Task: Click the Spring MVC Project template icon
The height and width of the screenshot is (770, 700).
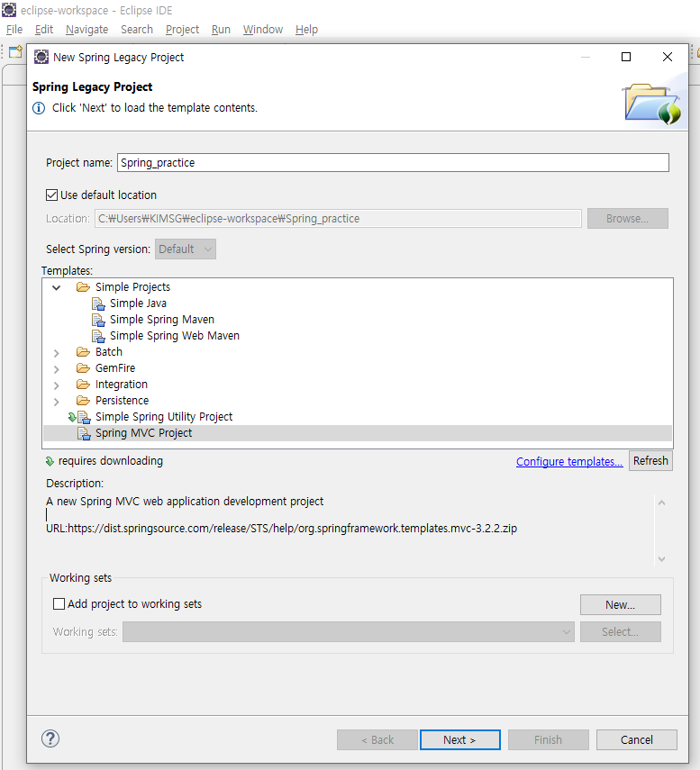Action: (84, 433)
